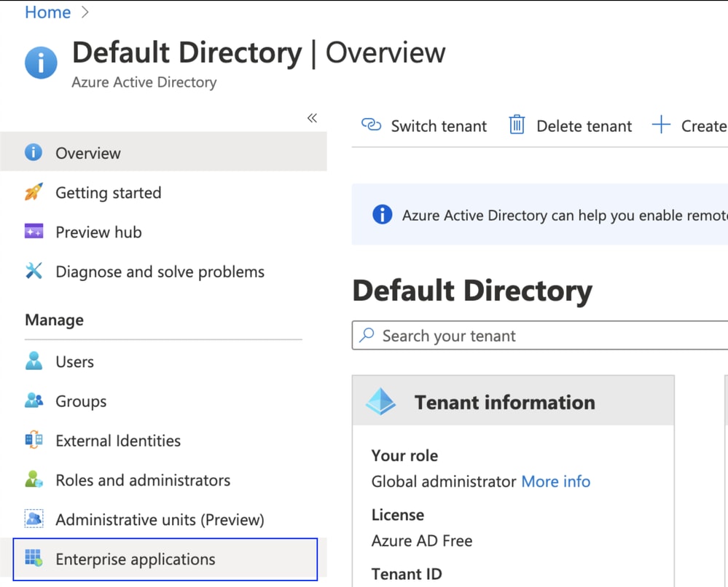This screenshot has width=728, height=587.
Task: Click the Groups people icon
Action: [34, 400]
